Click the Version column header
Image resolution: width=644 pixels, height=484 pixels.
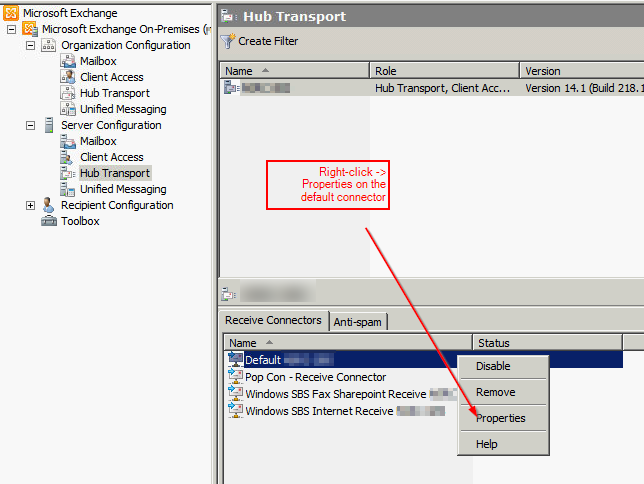pyautogui.click(x=582, y=71)
